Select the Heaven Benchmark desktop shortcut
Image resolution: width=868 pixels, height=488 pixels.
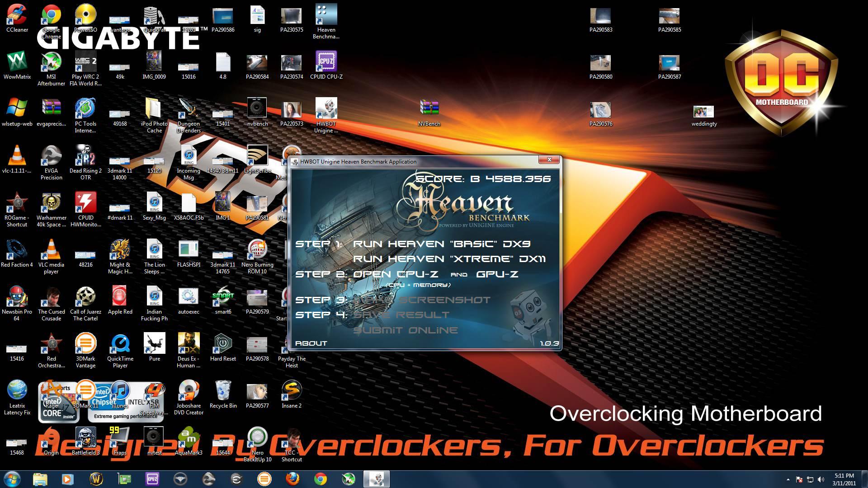[x=326, y=22]
